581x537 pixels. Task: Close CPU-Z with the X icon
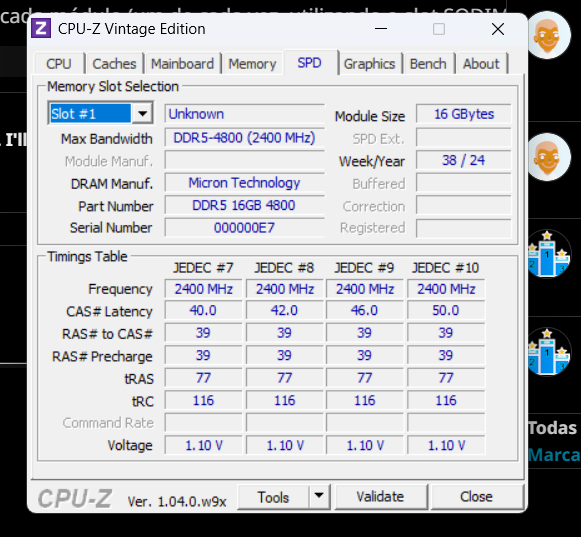point(498,29)
